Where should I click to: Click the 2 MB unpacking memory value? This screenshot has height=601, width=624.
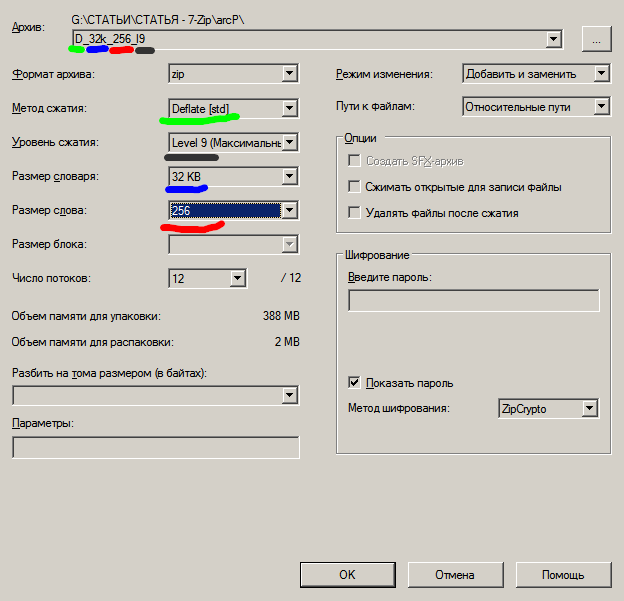point(287,342)
